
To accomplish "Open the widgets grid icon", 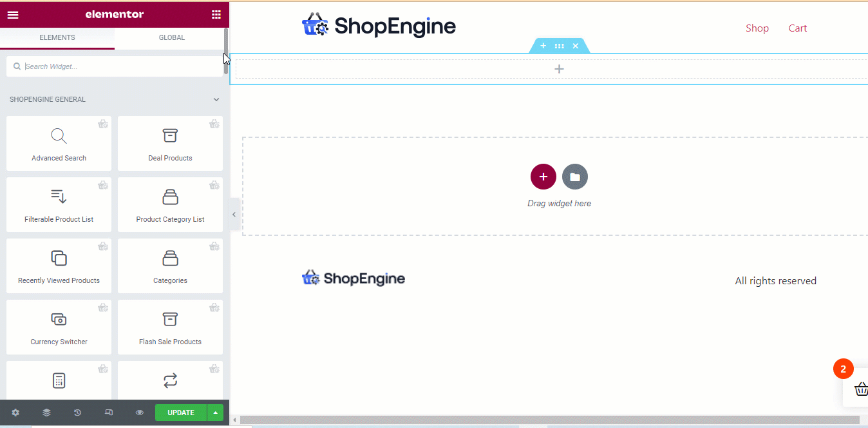I will click(216, 14).
